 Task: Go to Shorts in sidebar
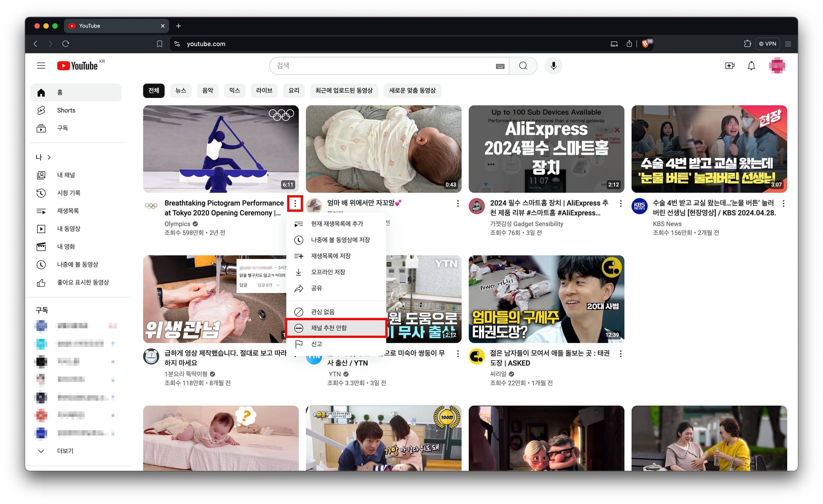coord(76,110)
